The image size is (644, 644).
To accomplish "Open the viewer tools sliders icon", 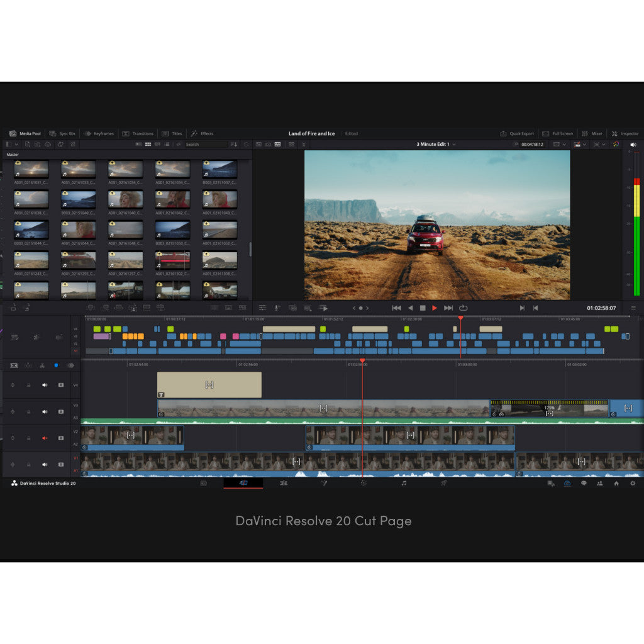I will [262, 308].
